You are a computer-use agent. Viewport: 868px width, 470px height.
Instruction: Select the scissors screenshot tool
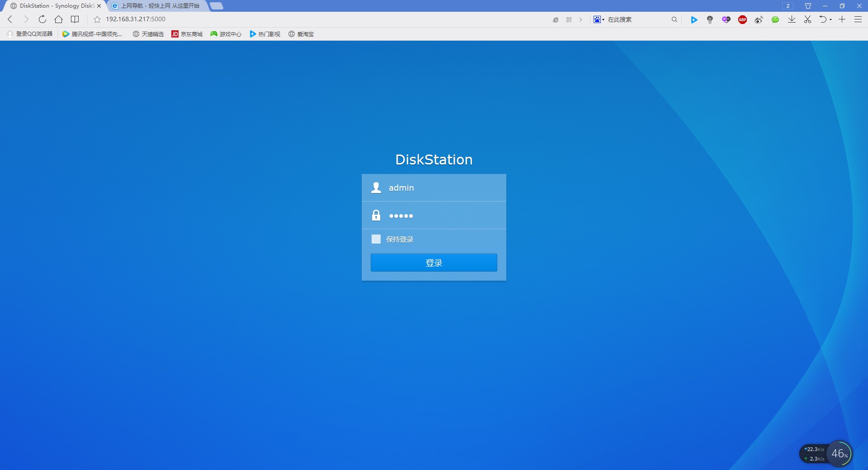point(807,19)
